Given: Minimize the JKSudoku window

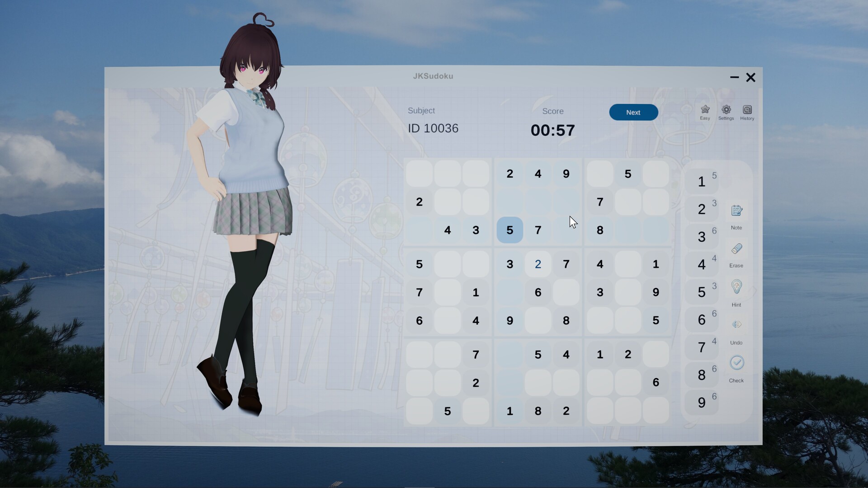Looking at the screenshot, I should tap(734, 77).
